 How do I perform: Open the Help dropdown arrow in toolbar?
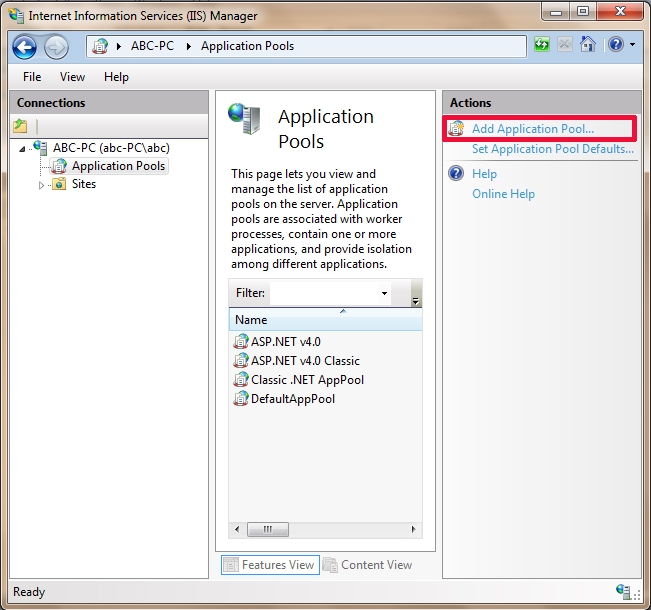pos(632,44)
